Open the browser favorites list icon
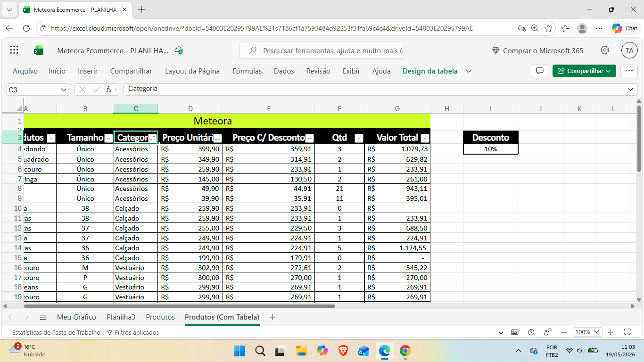 [566, 28]
